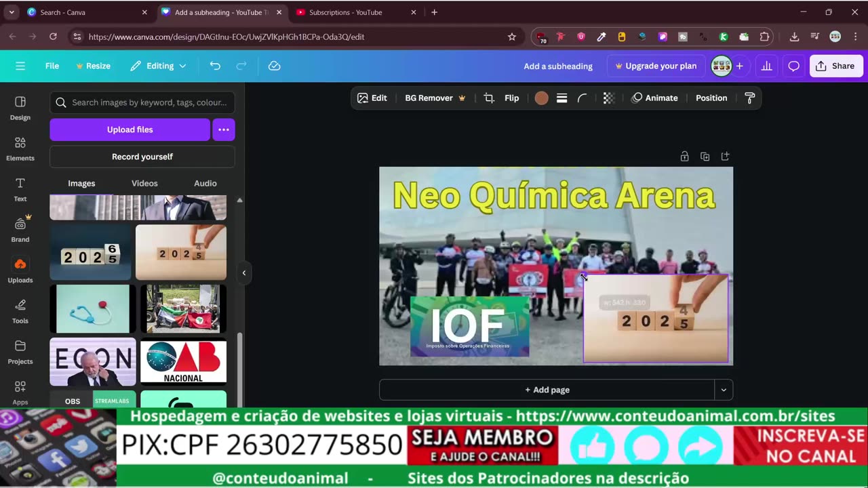This screenshot has height=488, width=868.
Task: Open more upload options ellipsis
Action: [x=224, y=129]
